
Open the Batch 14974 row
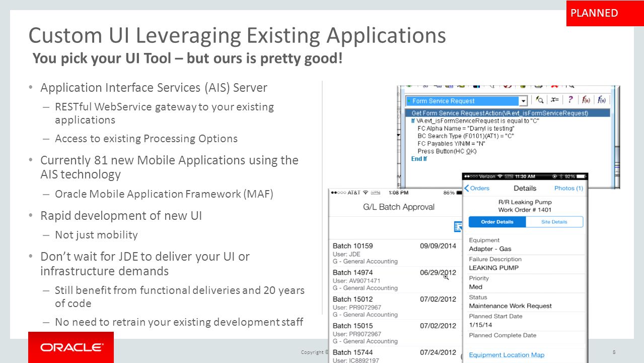pyautogui.click(x=395, y=280)
